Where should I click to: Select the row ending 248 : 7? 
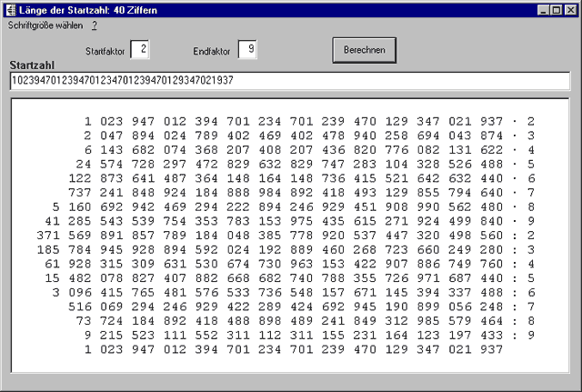point(301,307)
